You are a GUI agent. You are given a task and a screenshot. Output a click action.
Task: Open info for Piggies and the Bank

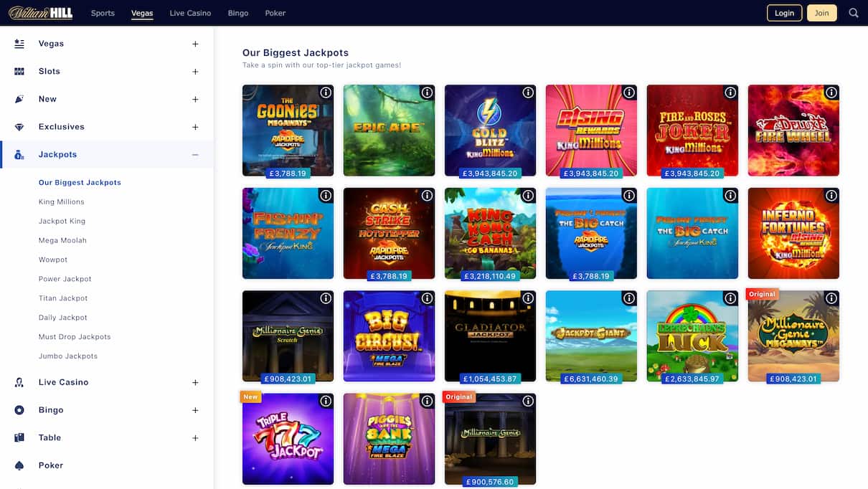(x=427, y=401)
